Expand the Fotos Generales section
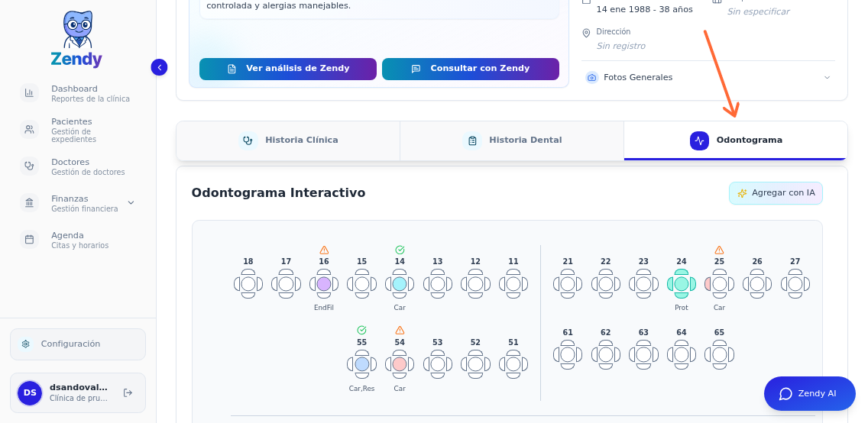Viewport: 868px width, 423px height. 827,78
